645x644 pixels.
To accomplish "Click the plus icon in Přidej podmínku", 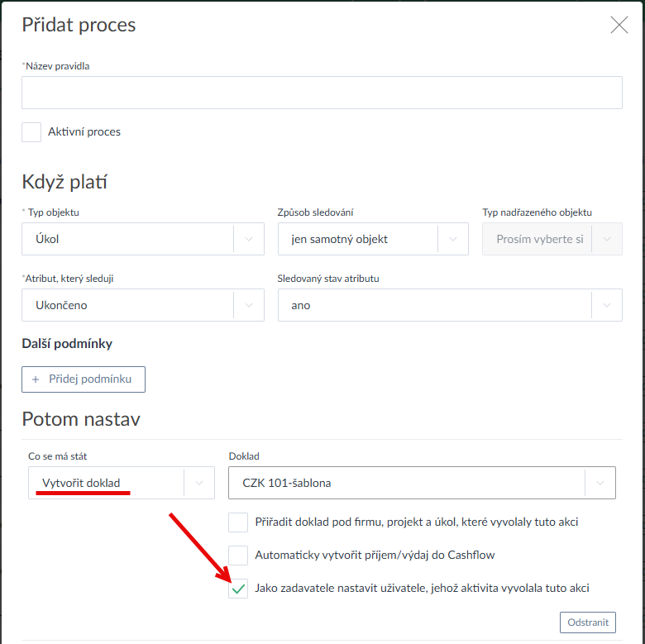I will (36, 379).
